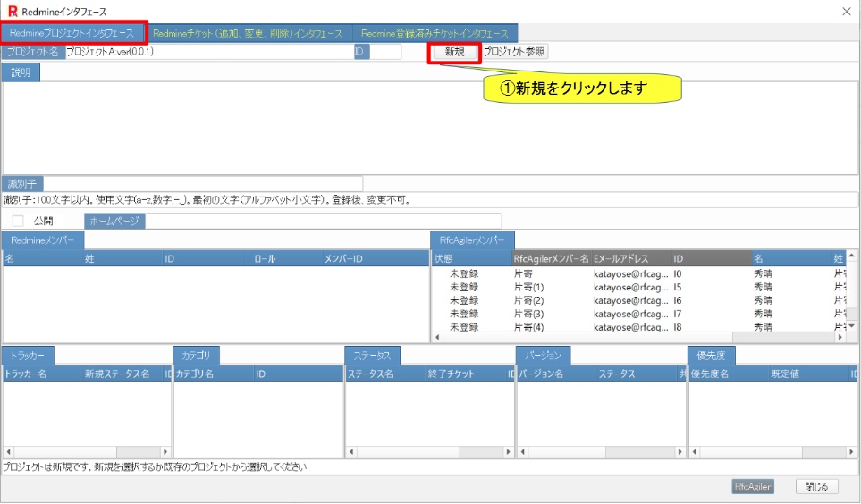Click the ID input field near the project name
This screenshot has width=861, height=504.
pyautogui.click(x=385, y=52)
